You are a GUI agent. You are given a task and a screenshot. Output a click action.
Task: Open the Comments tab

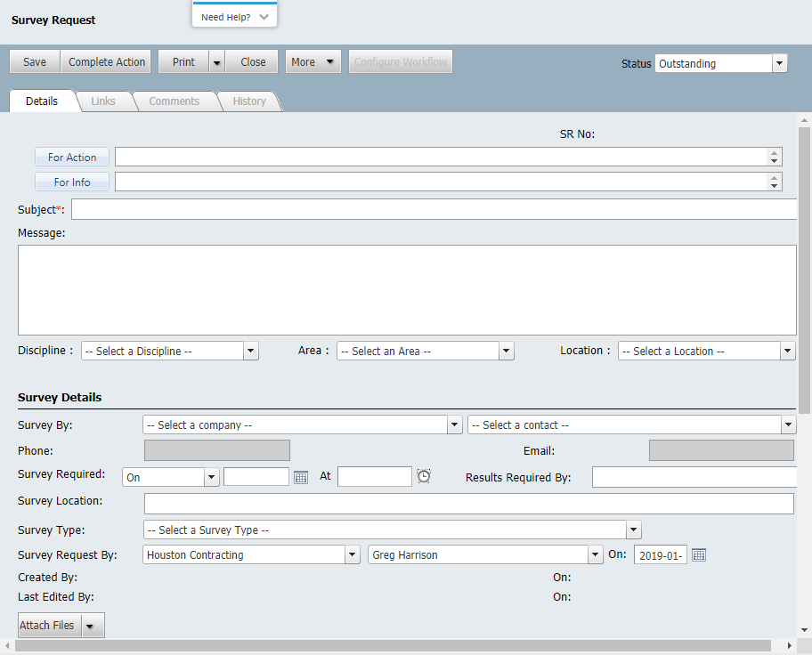[174, 101]
